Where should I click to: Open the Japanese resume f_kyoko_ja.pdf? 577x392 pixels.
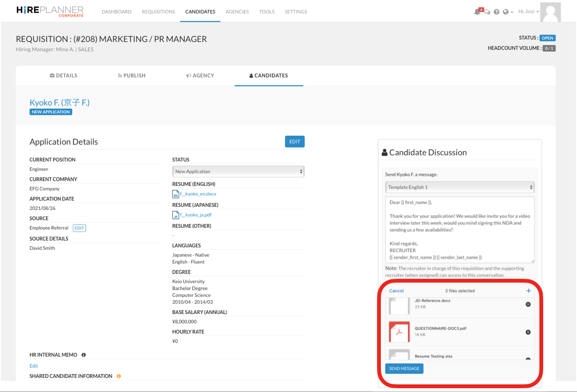(196, 215)
